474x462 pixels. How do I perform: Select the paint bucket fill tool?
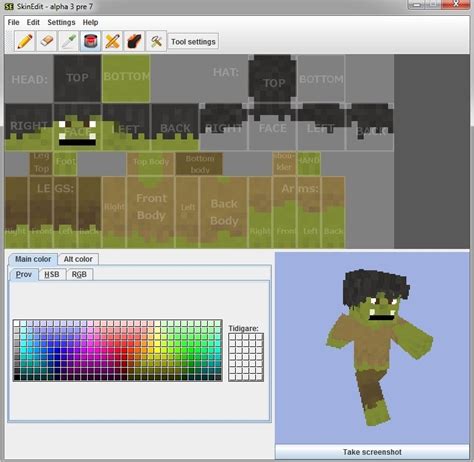[x=90, y=41]
